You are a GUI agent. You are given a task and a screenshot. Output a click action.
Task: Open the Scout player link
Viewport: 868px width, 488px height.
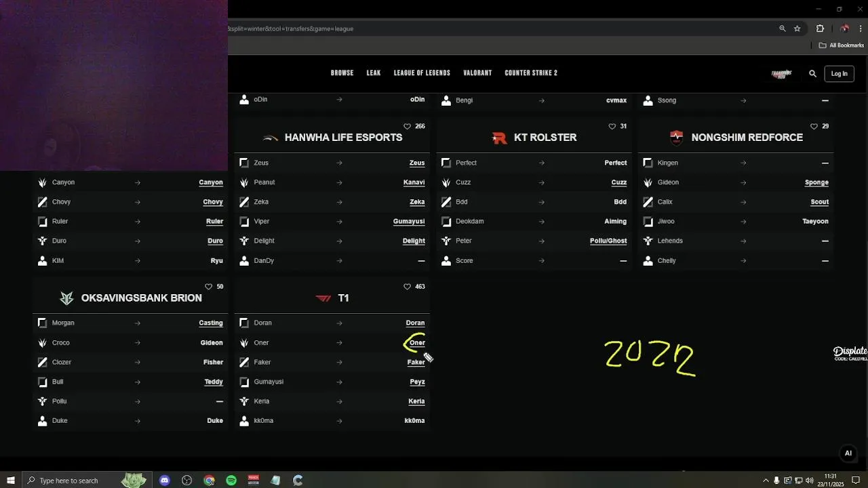coord(819,202)
